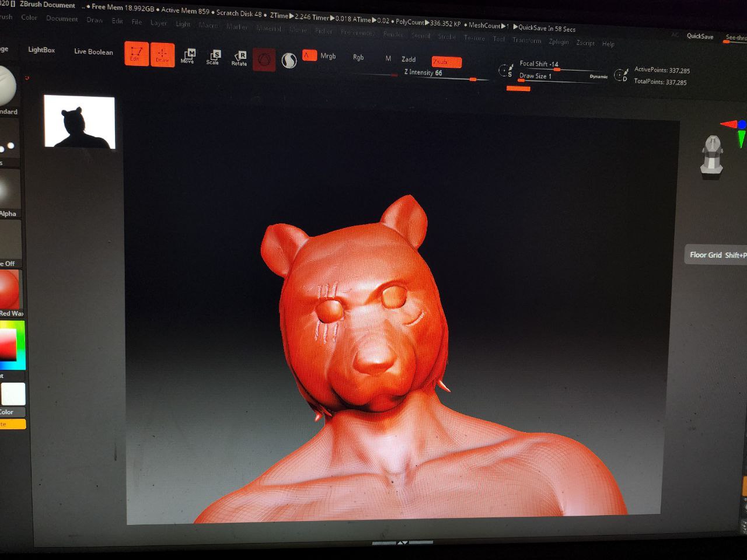Open the stroke type dots selector
The image size is (747, 560).
click(8, 140)
